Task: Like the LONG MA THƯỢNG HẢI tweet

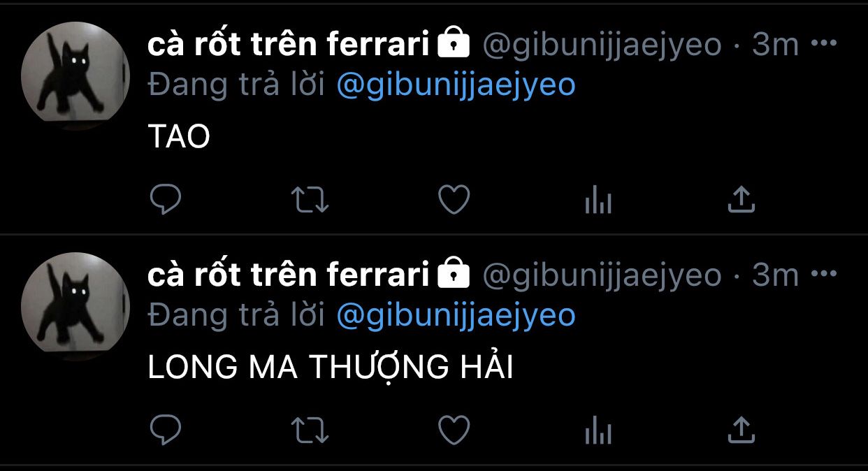Action: 454,430
